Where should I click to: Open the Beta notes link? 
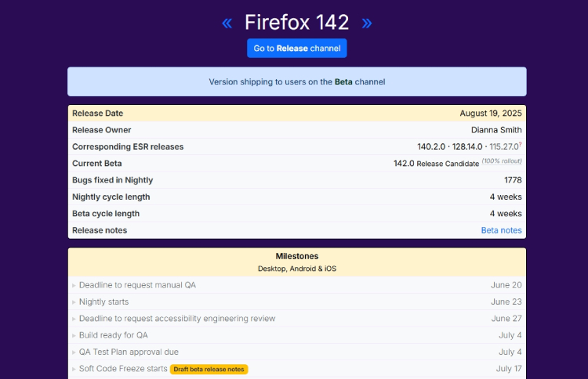[502, 230]
